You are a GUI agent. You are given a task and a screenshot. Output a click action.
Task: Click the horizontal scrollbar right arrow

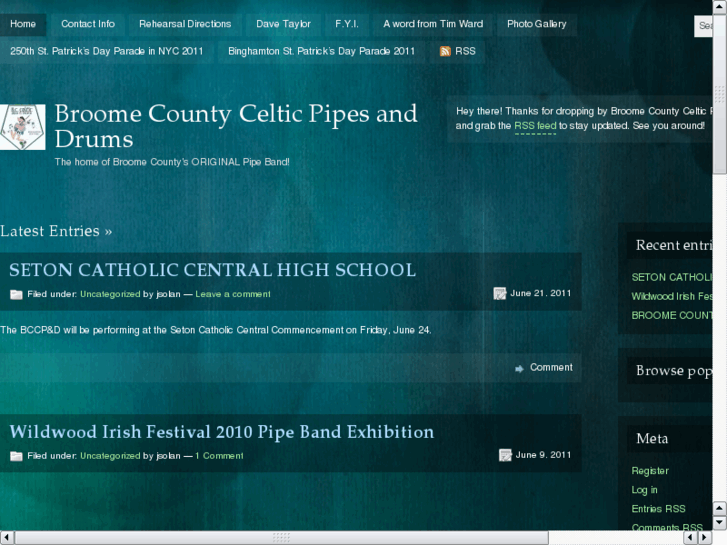[705, 537]
